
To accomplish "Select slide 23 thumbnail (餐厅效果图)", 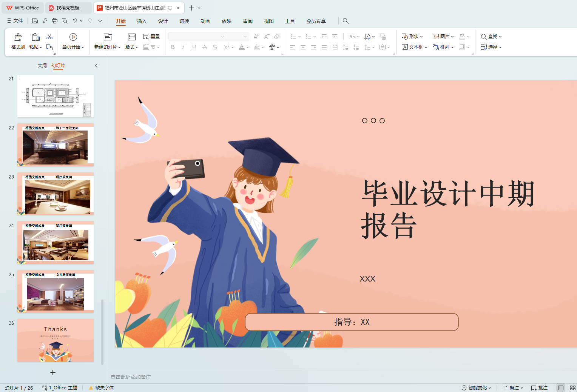I will click(x=56, y=194).
